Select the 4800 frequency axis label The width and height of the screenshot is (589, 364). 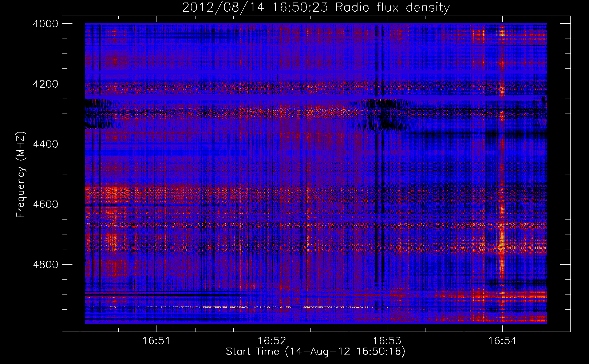[46, 264]
